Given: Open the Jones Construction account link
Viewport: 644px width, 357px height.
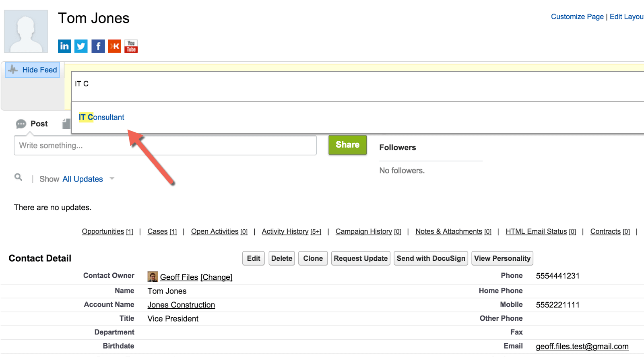Looking at the screenshot, I should click(x=181, y=305).
